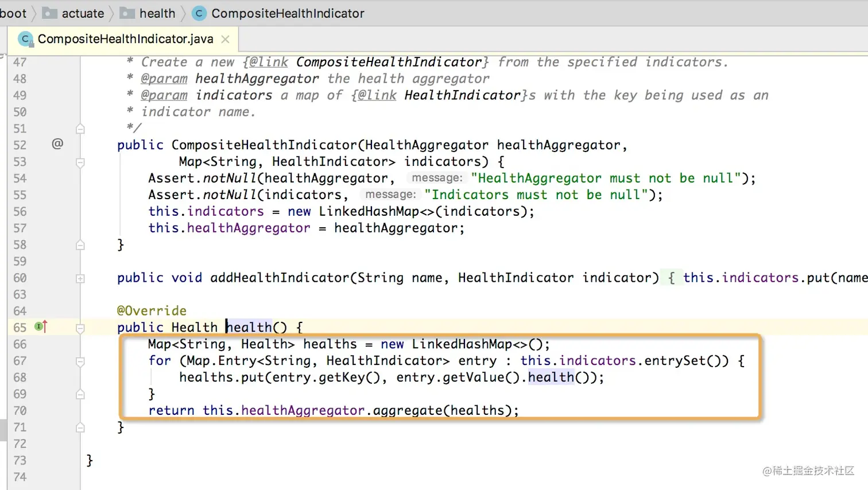The image size is (868, 490).
Task: Collapse the health() method at line 65
Action: (x=80, y=329)
